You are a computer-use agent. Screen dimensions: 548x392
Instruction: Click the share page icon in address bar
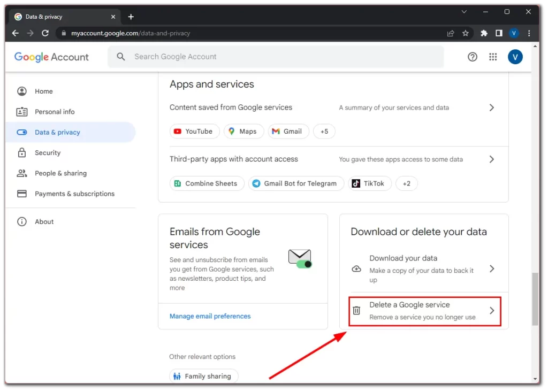pos(451,33)
